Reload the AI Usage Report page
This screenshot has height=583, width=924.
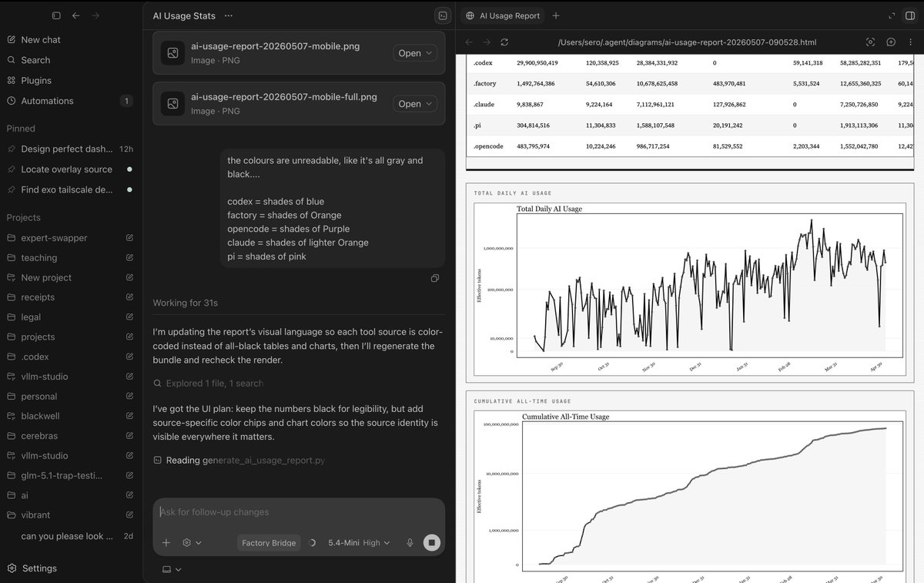point(504,42)
